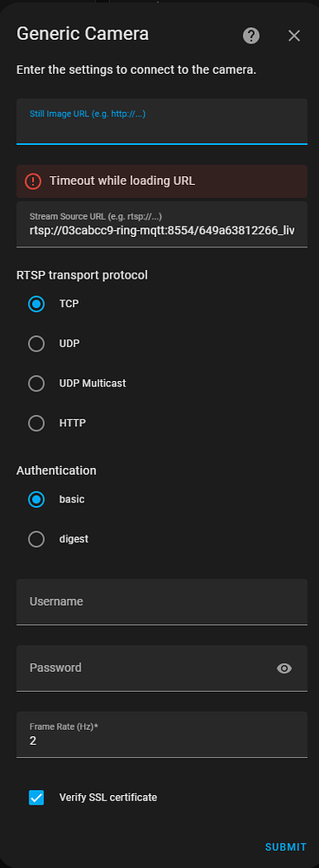The width and height of the screenshot is (319, 868).
Task: Click the timeout error alert icon
Action: [33, 181]
